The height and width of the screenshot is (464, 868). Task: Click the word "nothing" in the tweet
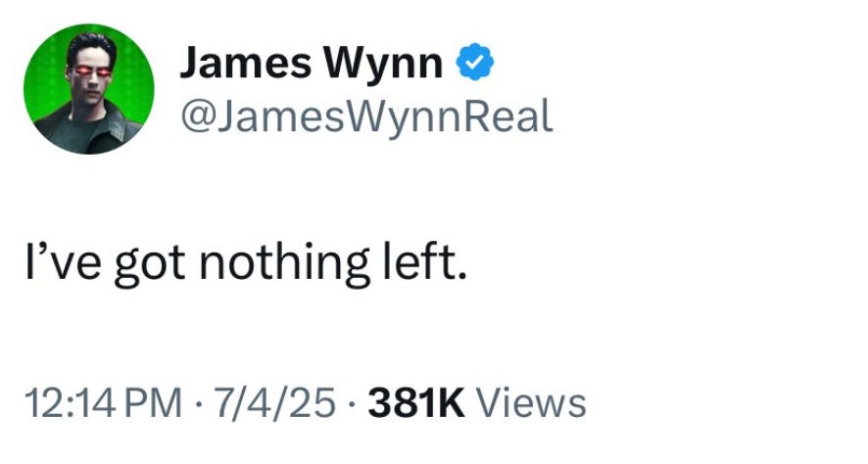[x=284, y=262]
